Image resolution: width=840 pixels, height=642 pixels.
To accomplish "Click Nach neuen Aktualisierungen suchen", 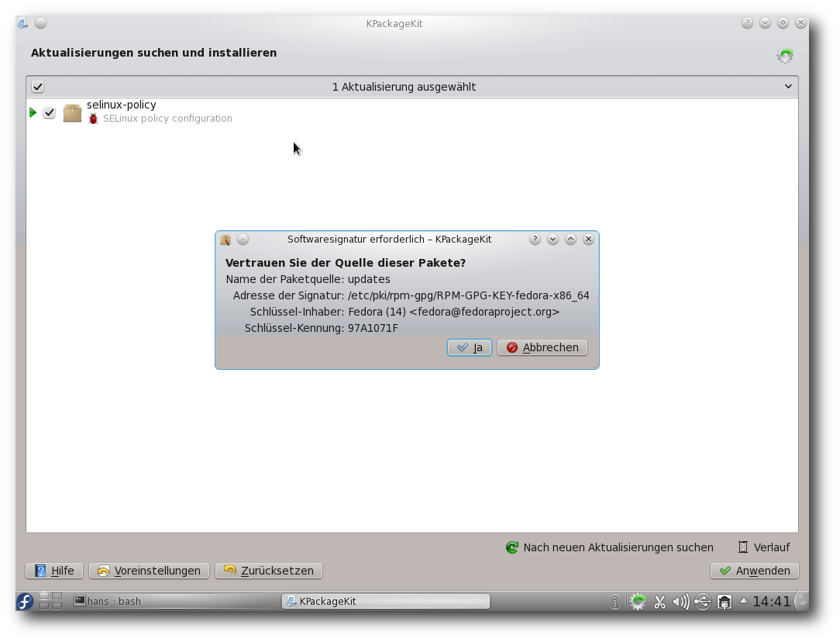I will coord(610,547).
